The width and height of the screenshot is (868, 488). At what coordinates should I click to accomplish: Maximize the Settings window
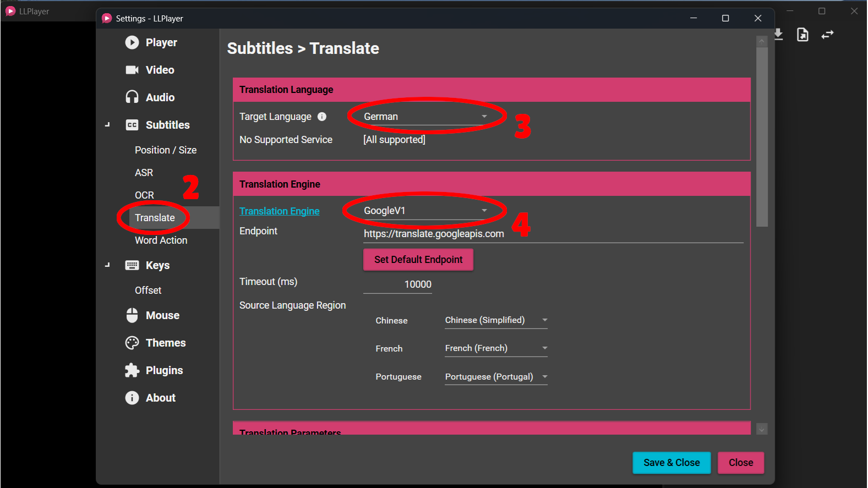coord(725,18)
